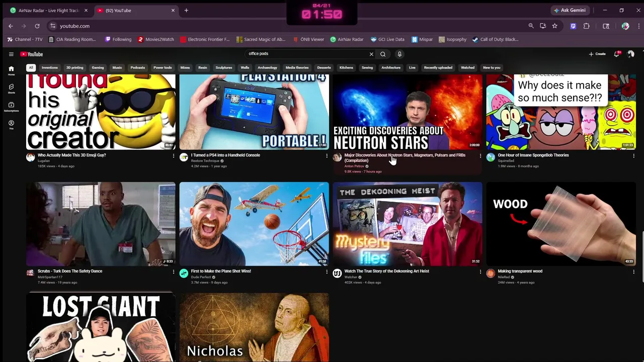Open a new browser tab
This screenshot has width=644, height=362.
point(186,10)
